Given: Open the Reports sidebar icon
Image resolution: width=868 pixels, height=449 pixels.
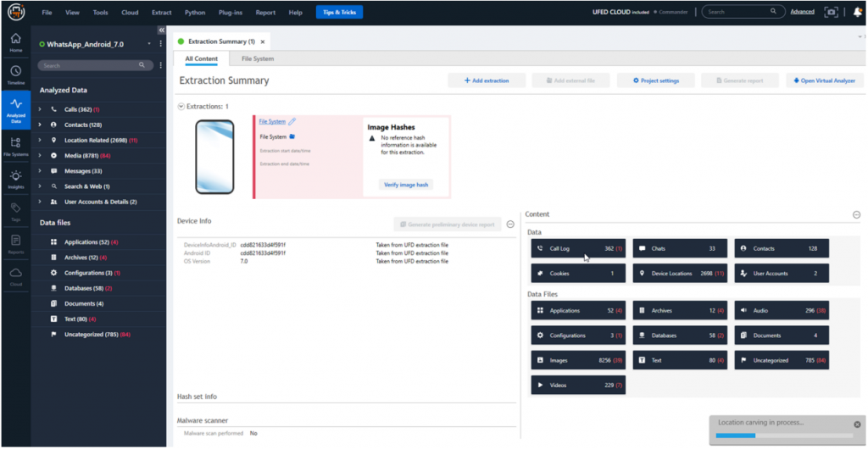Looking at the screenshot, I should [x=15, y=244].
